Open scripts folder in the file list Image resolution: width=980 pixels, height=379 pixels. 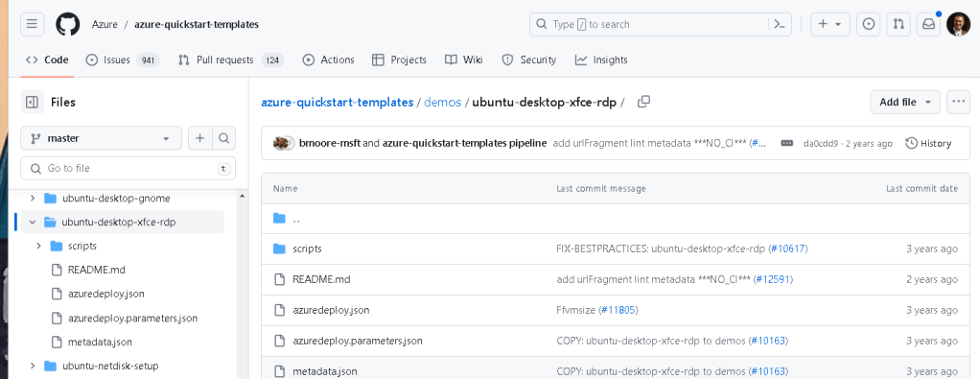click(307, 249)
